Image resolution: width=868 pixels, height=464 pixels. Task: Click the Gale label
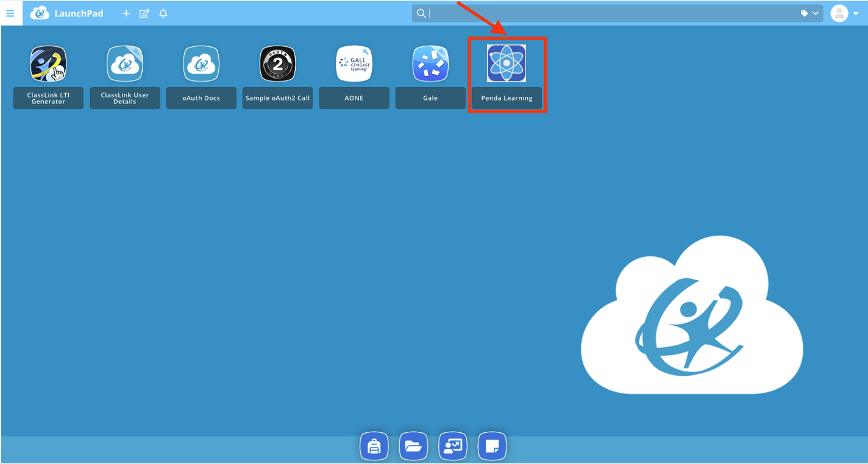click(430, 98)
